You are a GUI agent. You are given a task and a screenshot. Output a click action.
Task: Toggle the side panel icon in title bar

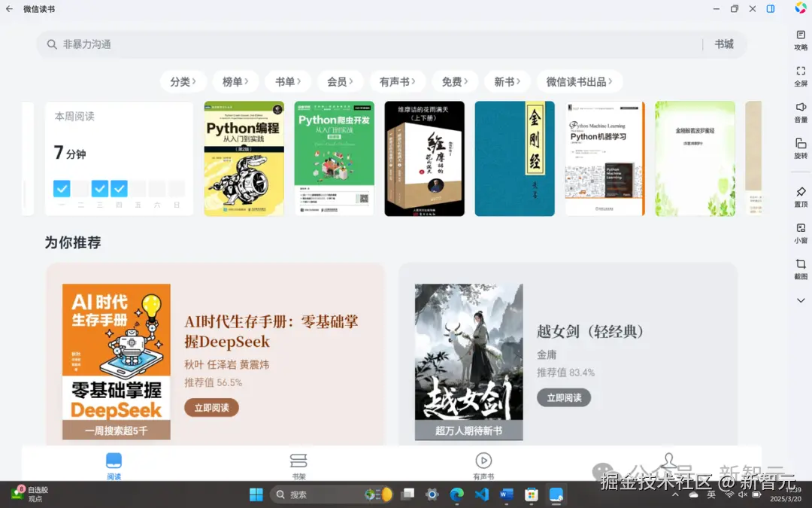771,9
